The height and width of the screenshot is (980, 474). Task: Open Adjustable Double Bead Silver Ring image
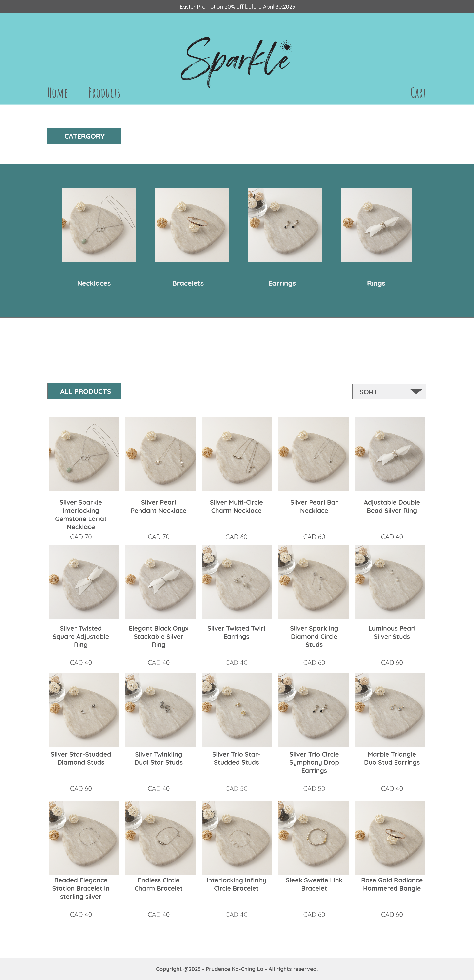click(390, 454)
